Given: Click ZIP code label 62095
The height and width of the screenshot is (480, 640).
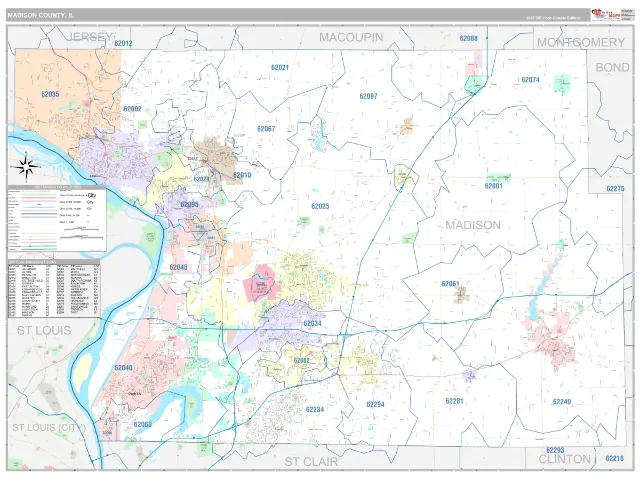Looking at the screenshot, I should (x=189, y=204).
